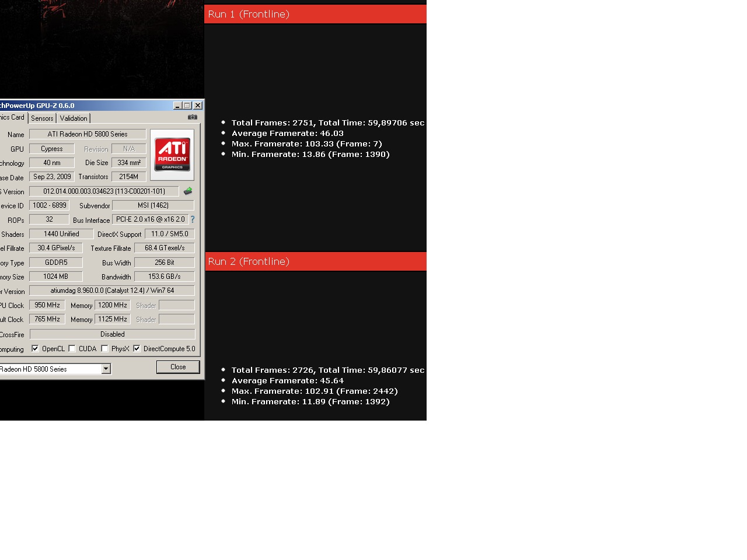The height and width of the screenshot is (560, 747).
Task: Click the 1125 MHz default memory field
Action: pos(113,319)
